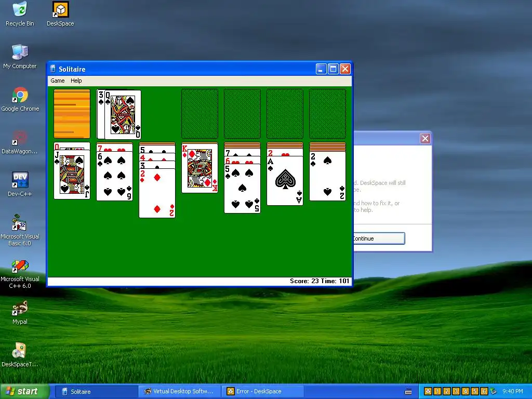Image resolution: width=532 pixels, height=399 pixels.
Task: Switch to desktop 5 tray icon
Action: [475, 391]
